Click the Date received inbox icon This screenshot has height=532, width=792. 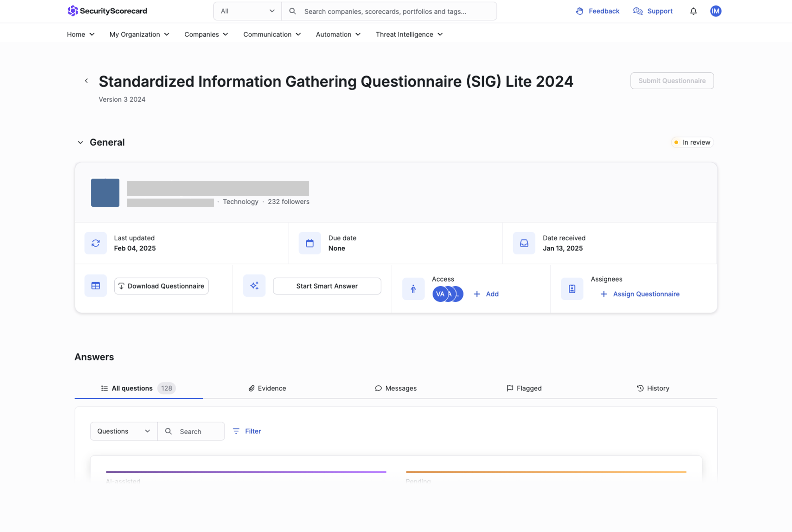524,243
